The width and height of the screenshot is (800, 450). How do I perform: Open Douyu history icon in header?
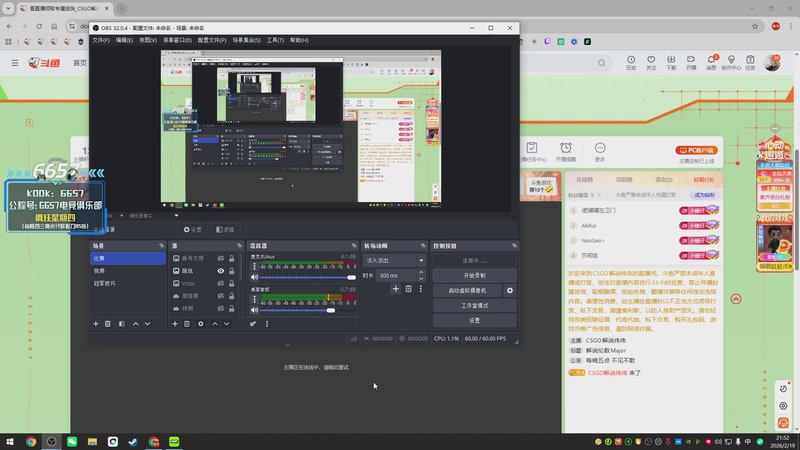(x=631, y=62)
